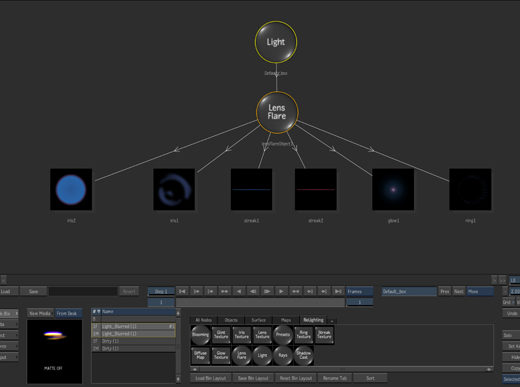The image size is (520, 387).
Task: Click the Step 1 field
Action: [161, 292]
